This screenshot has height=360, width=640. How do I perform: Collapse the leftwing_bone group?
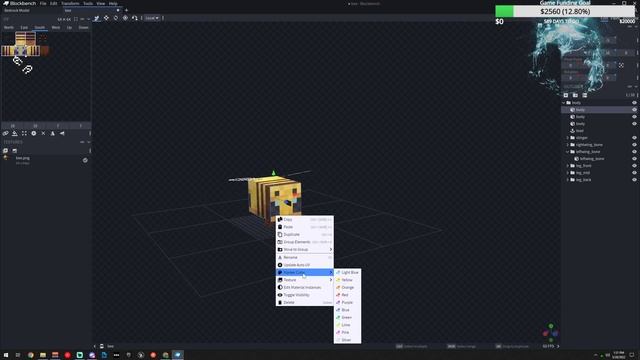568,151
